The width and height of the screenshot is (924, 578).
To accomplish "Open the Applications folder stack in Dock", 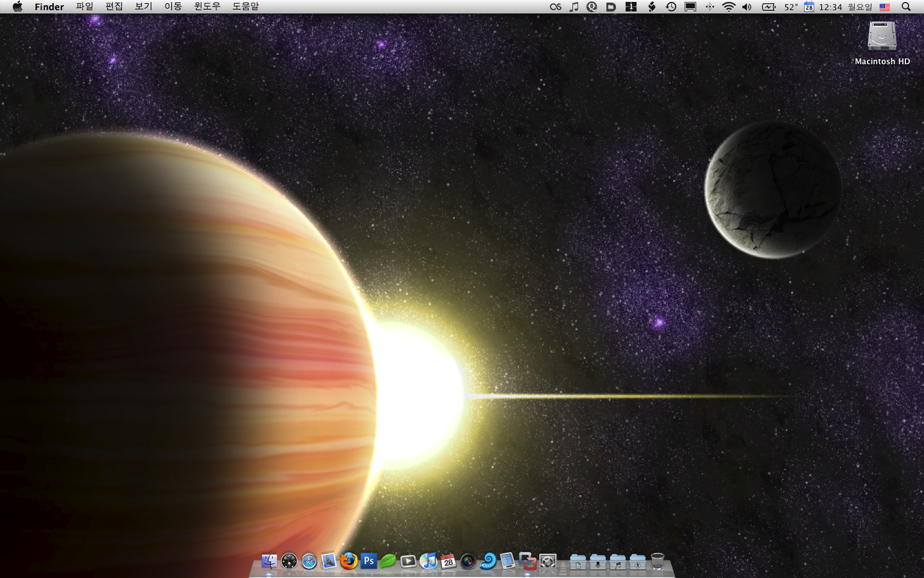I will (638, 561).
